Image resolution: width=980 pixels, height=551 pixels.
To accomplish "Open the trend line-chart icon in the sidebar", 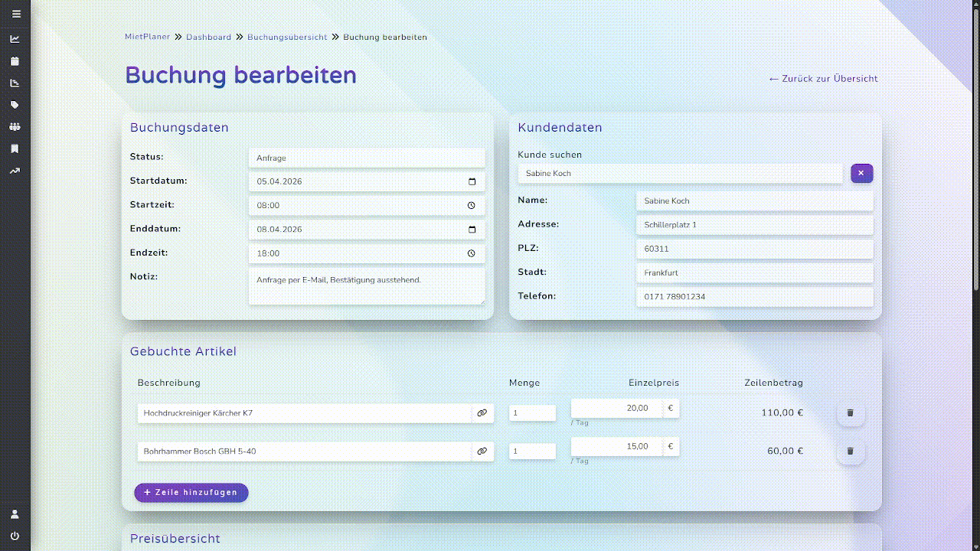I will click(15, 171).
